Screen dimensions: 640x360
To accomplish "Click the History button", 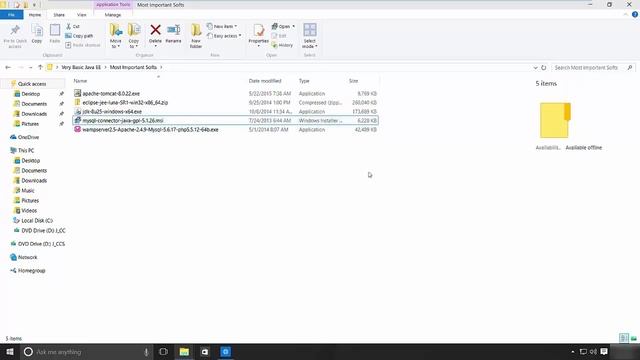I will click(282, 45).
